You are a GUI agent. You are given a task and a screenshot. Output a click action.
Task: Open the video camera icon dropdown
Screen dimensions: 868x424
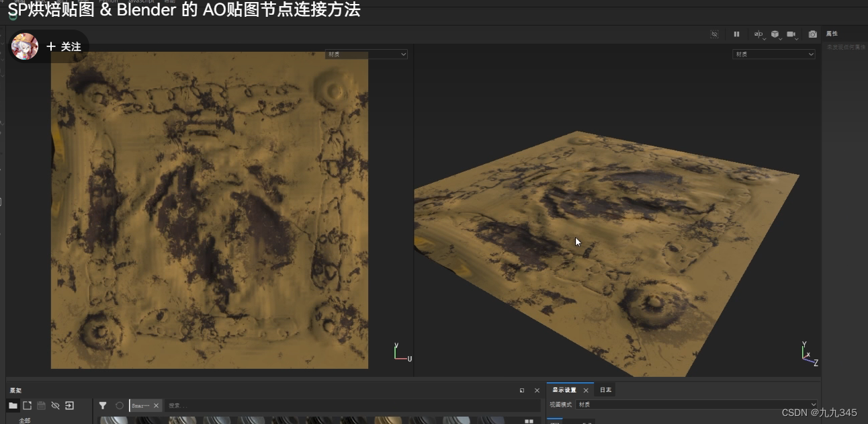(792, 34)
